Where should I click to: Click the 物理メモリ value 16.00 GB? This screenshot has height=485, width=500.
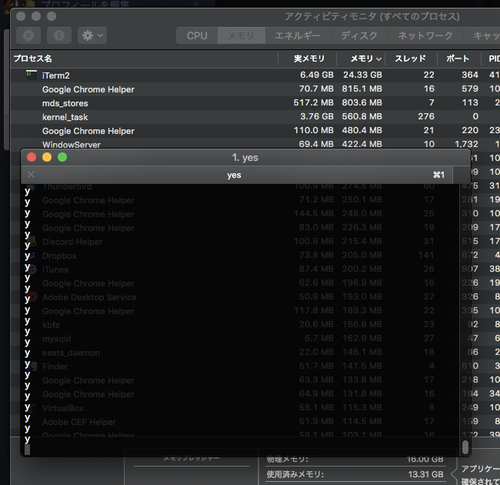[x=425, y=459]
